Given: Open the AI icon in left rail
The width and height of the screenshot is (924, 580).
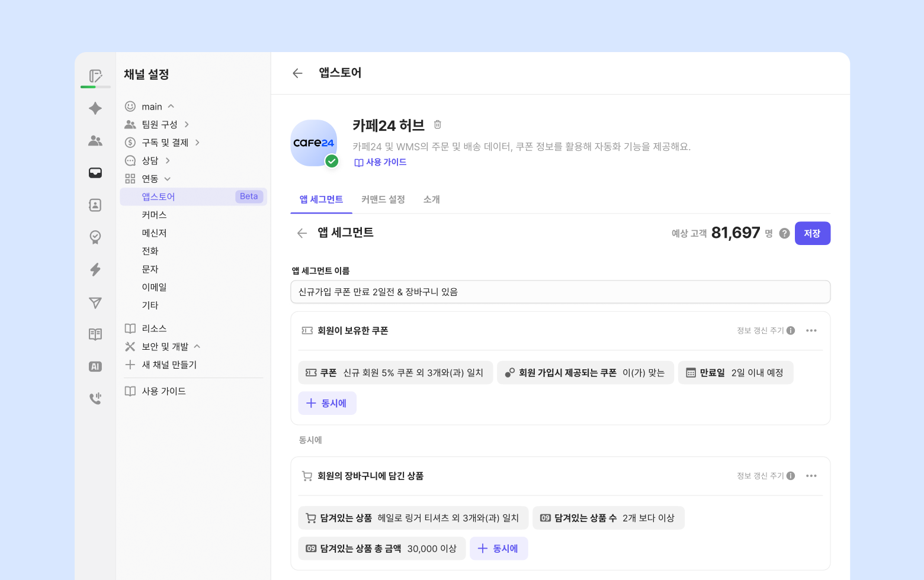Looking at the screenshot, I should pyautogui.click(x=95, y=366).
